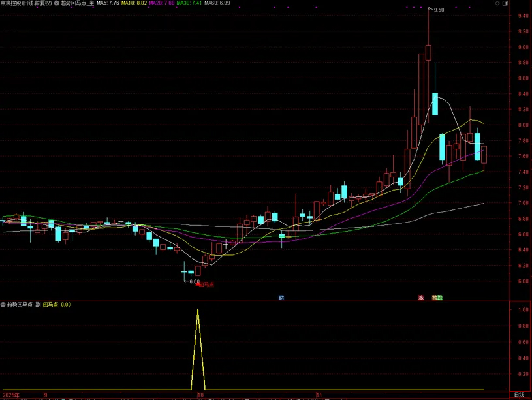
Task: Click the MA20 value label
Action: (162, 3)
